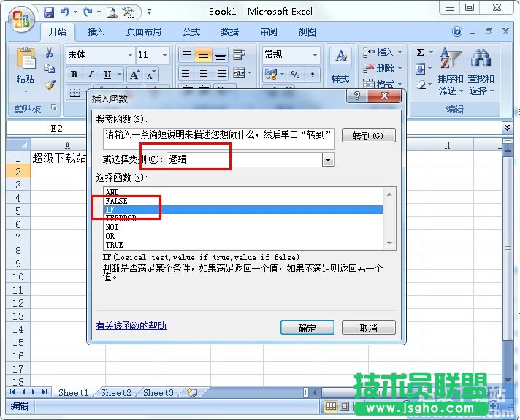Open the 有关该函数的帮助 link

point(131,326)
